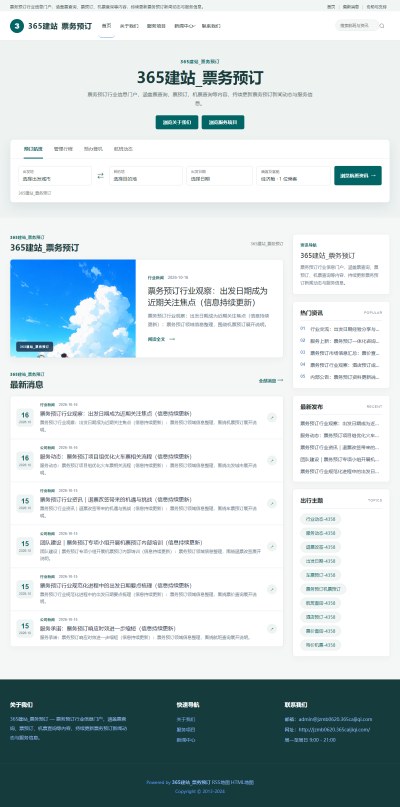The height and width of the screenshot is (807, 400).
Task: Select the "预订机票" booking tab
Action: (x=33, y=149)
